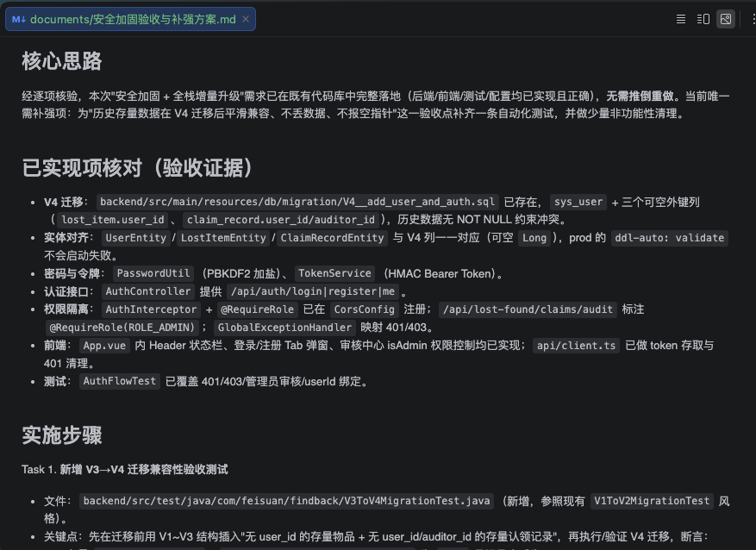
Task: Click the GlobalExceptionHandler inline code
Action: click(284, 328)
